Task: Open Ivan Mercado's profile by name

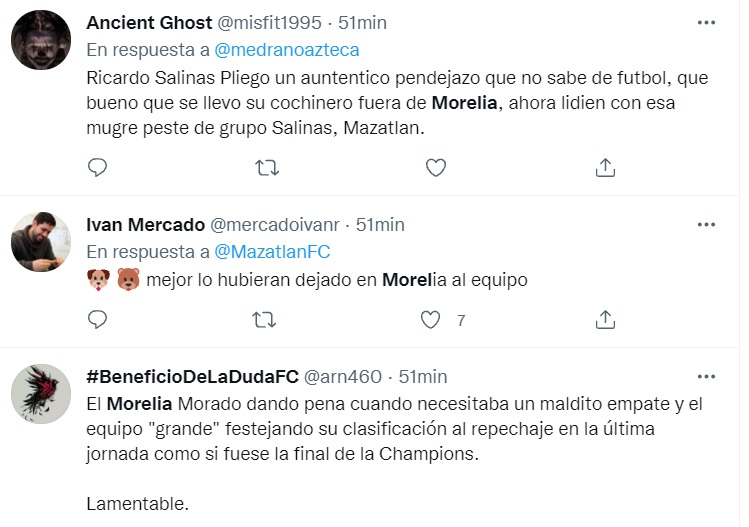Action: pyautogui.click(x=147, y=225)
